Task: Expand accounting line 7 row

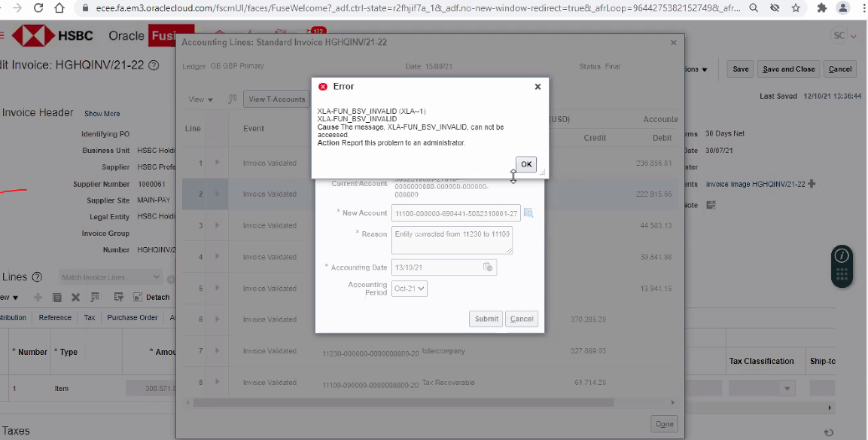Action: (x=217, y=350)
